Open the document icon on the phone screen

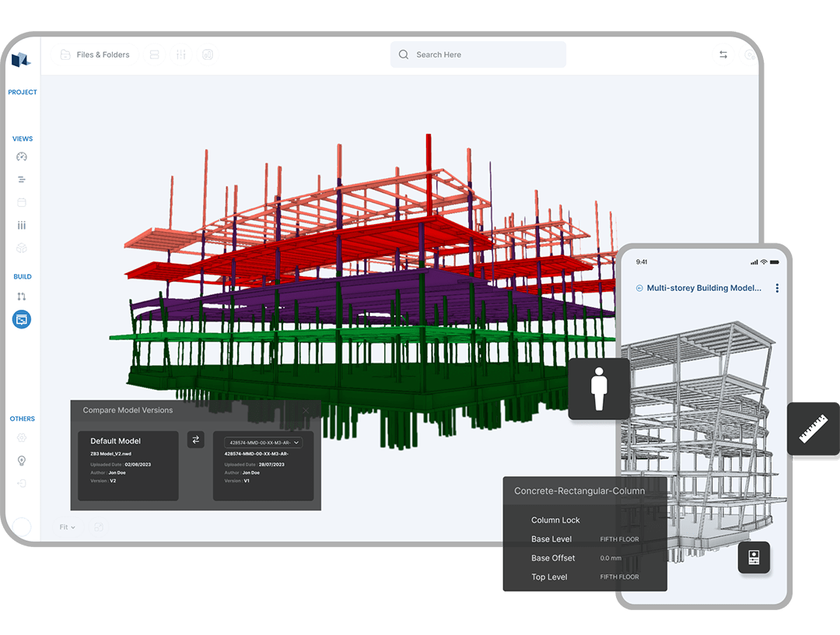(x=754, y=558)
